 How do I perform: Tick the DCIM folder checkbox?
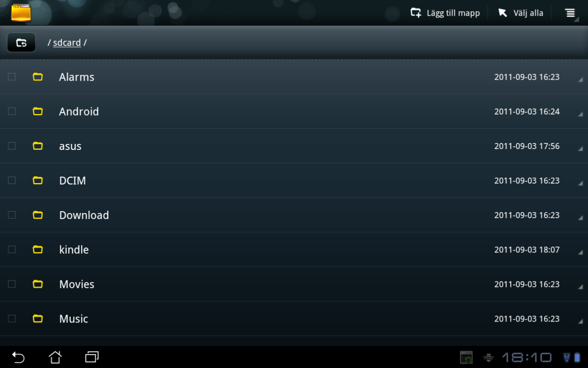12,180
